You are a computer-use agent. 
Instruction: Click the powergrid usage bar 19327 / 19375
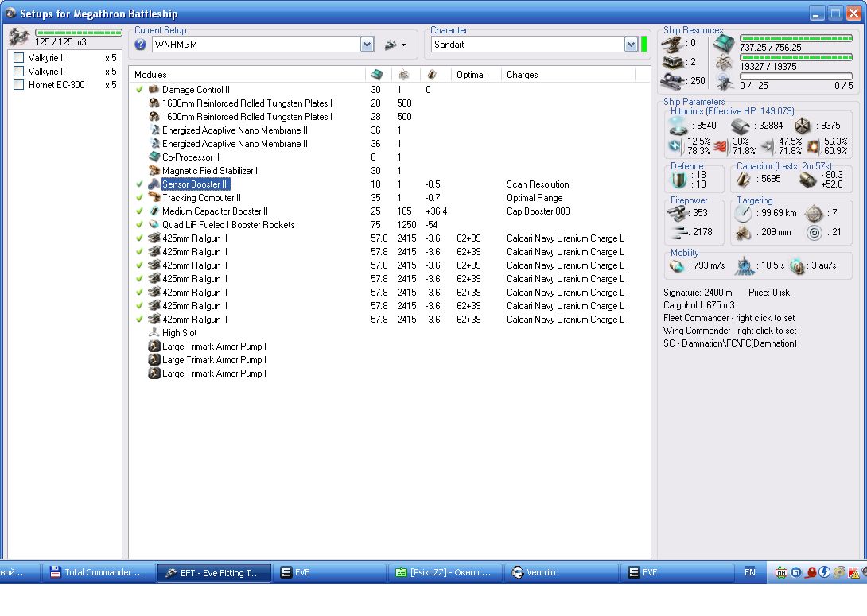(x=796, y=57)
